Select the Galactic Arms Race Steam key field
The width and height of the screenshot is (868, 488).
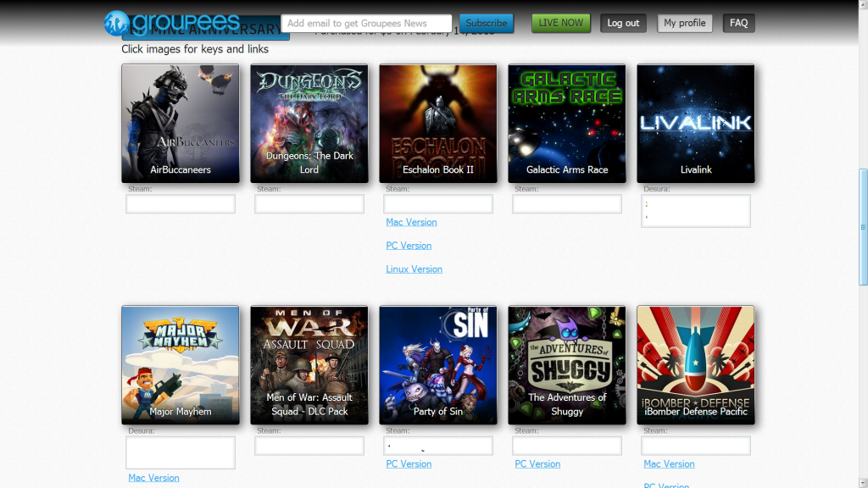pos(567,203)
